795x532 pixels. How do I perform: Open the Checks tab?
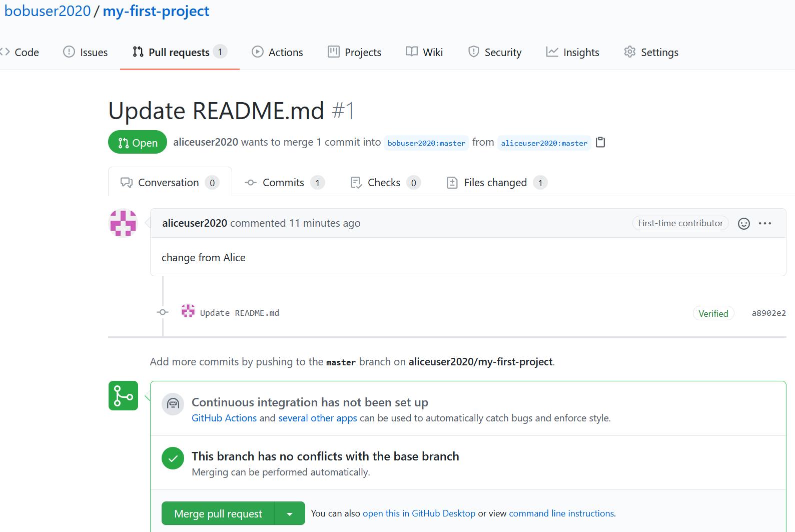[x=384, y=183]
